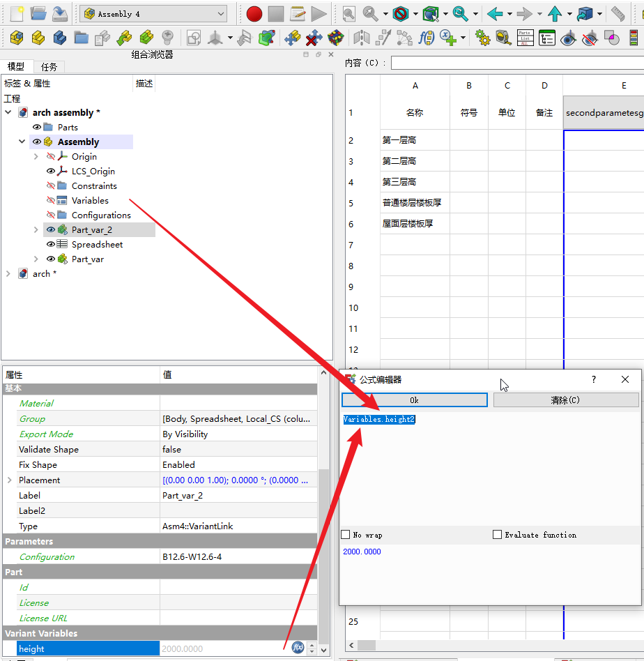Click the animate assembly gears icon
The width and height of the screenshot is (644, 661).
(x=482, y=38)
